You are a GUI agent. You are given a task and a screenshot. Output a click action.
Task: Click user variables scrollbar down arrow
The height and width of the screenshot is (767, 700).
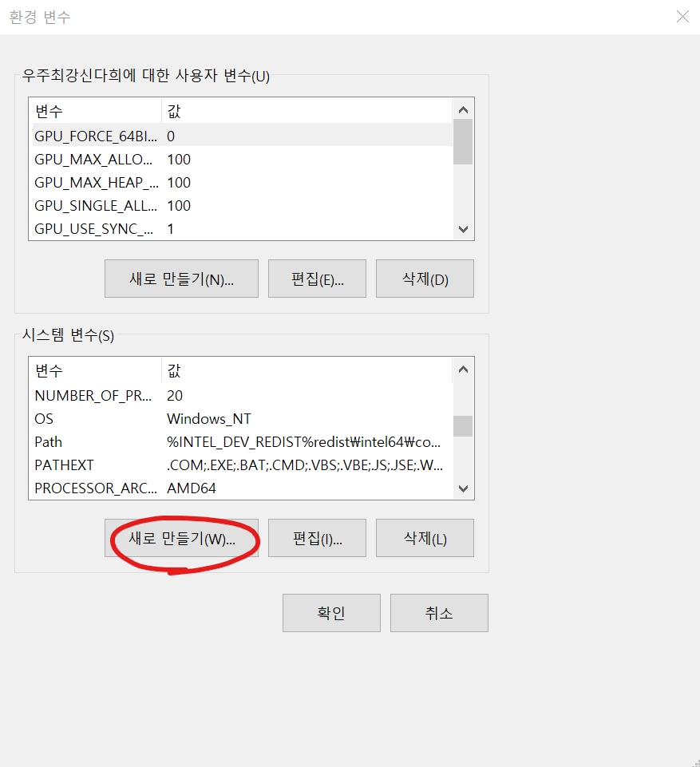click(x=463, y=229)
